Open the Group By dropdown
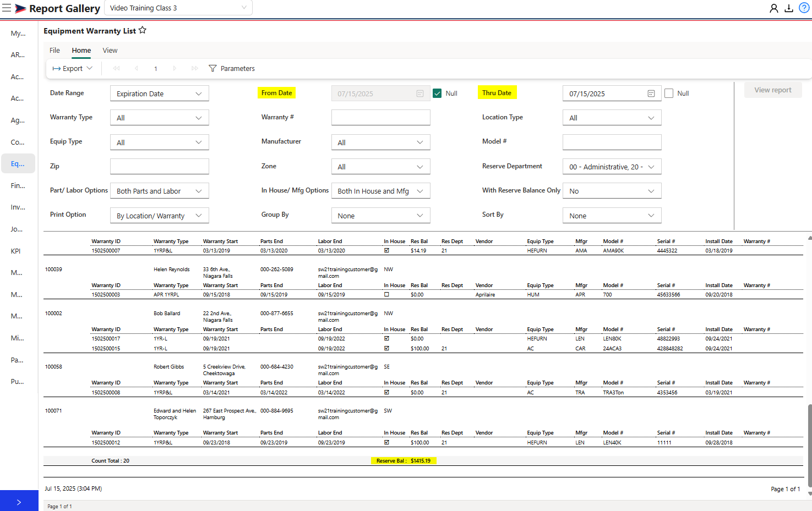812x511 pixels. (381, 216)
